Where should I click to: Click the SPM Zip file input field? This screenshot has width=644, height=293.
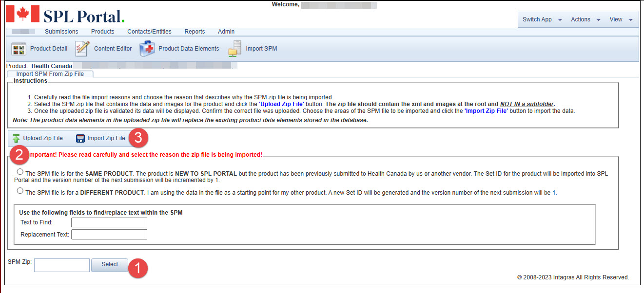click(62, 265)
